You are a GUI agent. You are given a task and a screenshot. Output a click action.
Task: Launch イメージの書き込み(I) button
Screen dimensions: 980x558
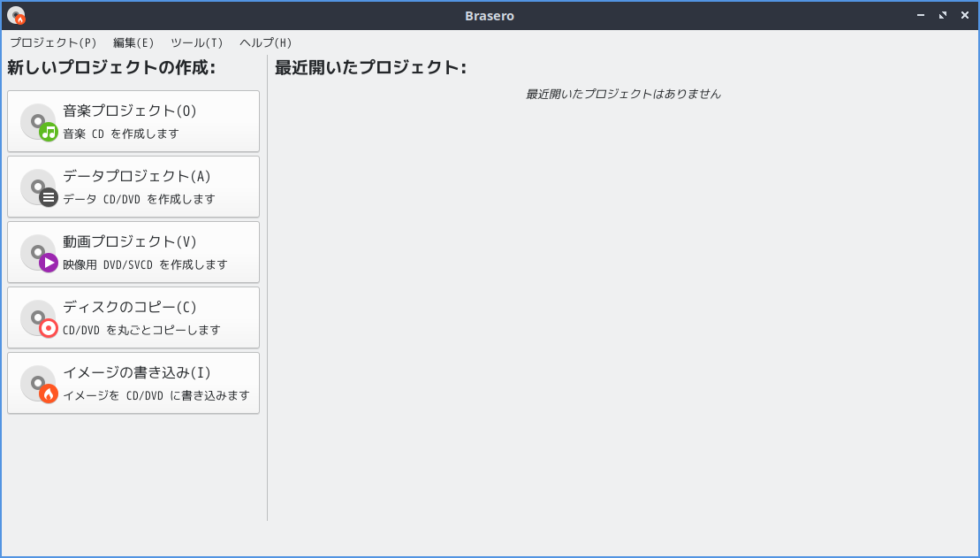tap(133, 383)
